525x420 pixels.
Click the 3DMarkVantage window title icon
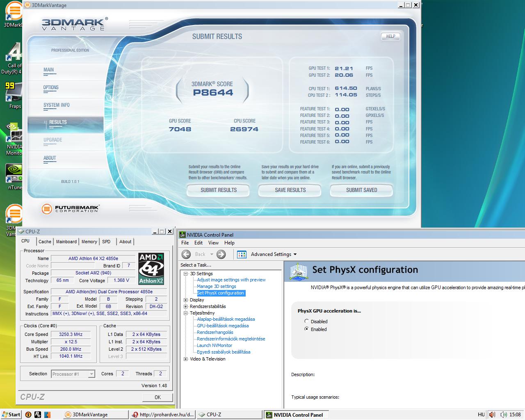coord(27,5)
